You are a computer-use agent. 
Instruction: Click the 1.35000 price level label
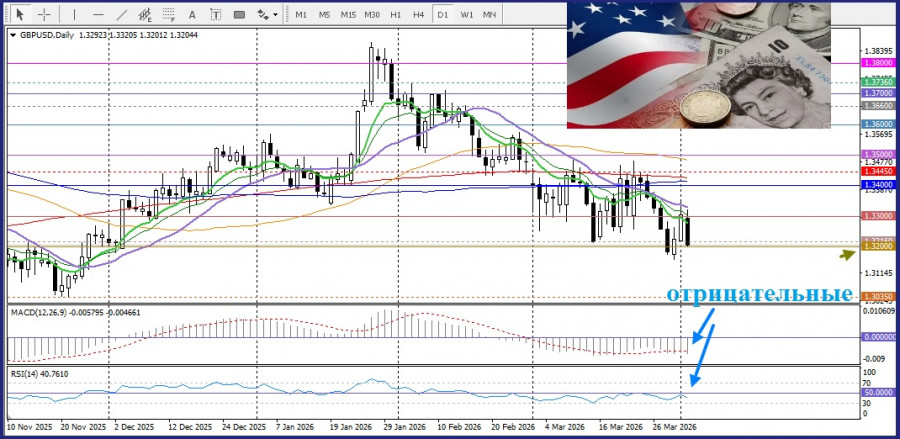pos(878,154)
